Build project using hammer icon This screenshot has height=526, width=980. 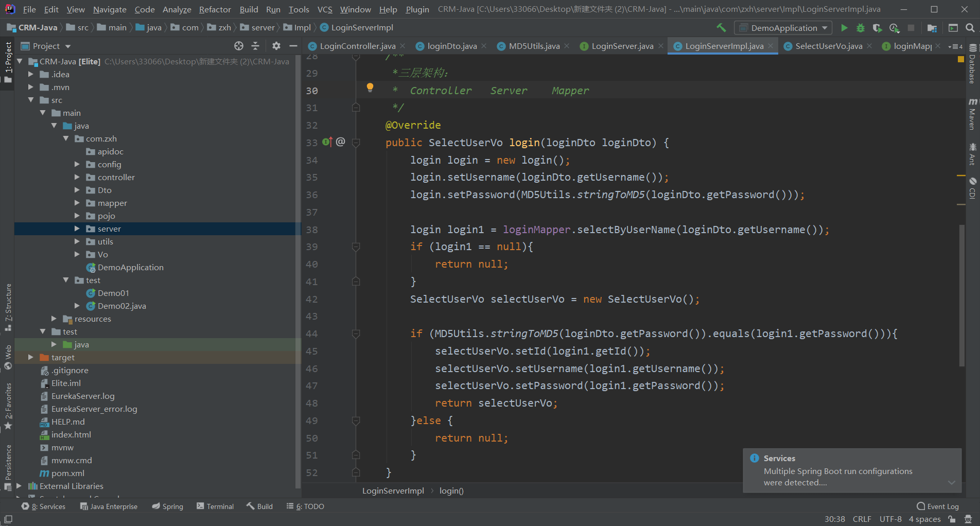click(721, 28)
